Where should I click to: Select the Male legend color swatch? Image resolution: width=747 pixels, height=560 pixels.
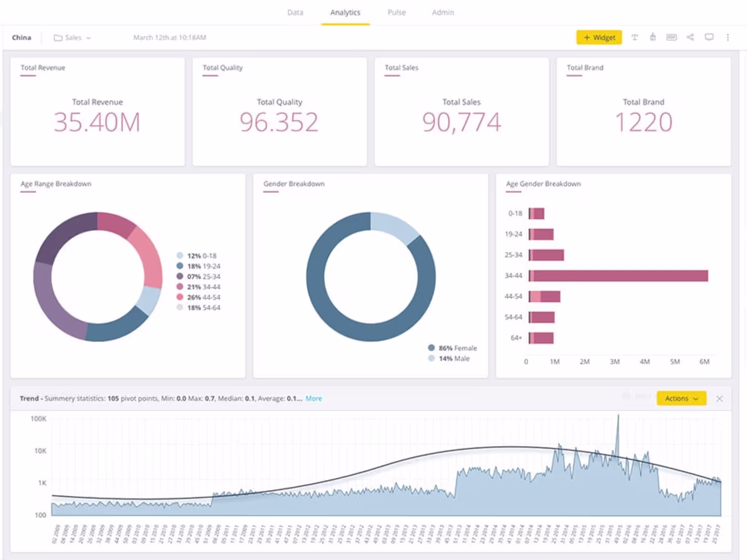point(431,358)
